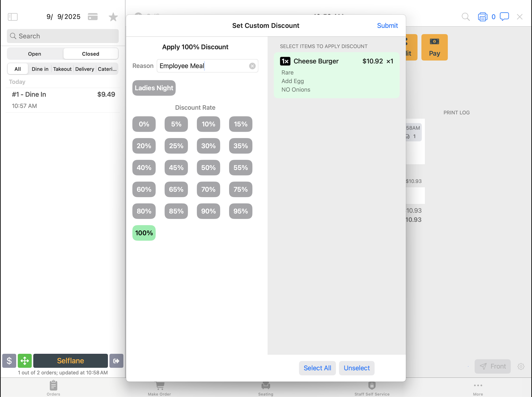Open the chat message icon
The width and height of the screenshot is (532, 397).
[x=504, y=17]
